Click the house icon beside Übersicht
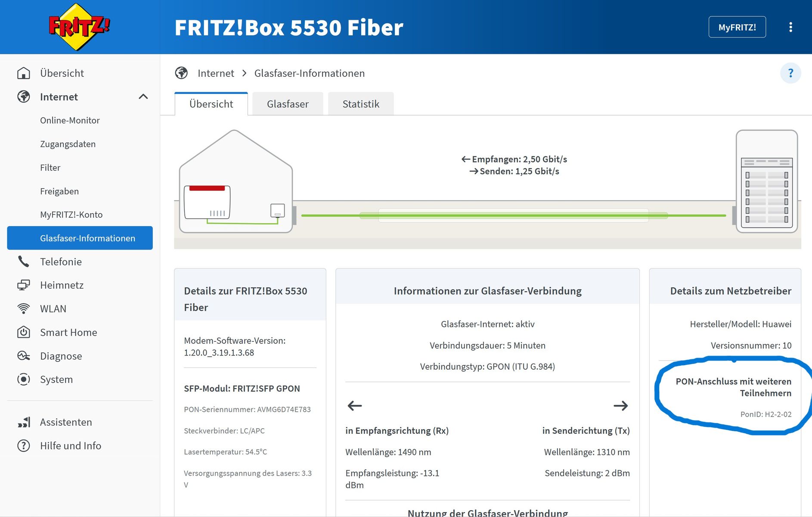This screenshot has width=812, height=517. pyautogui.click(x=24, y=73)
